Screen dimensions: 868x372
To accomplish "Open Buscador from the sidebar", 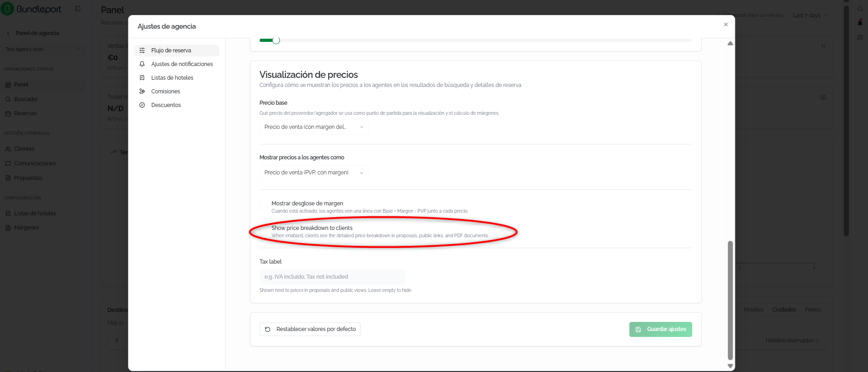I will 42,99.
